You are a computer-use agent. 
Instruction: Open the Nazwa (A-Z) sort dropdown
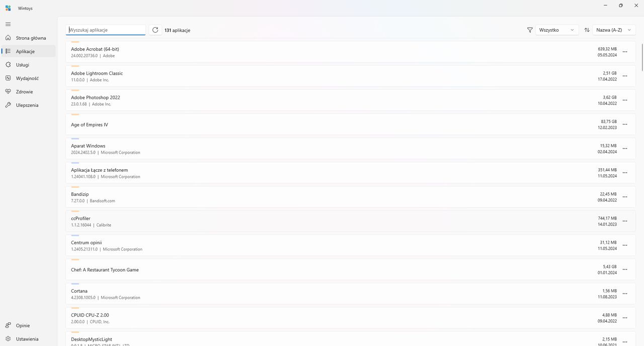614,30
